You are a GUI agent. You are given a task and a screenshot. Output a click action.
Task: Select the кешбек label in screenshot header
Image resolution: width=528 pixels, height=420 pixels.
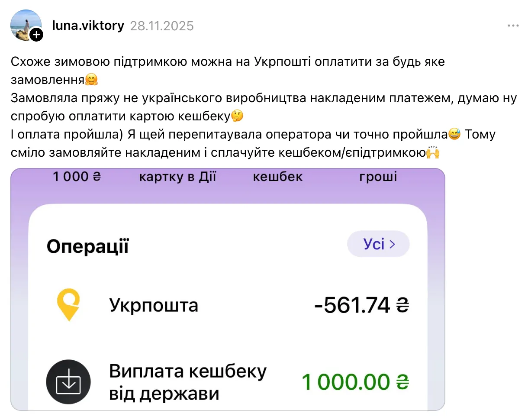(277, 176)
